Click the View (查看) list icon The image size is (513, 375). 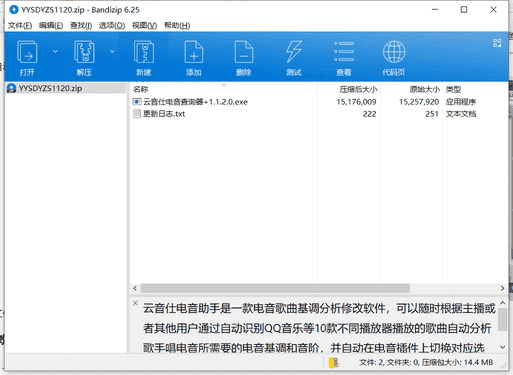pyautogui.click(x=344, y=52)
